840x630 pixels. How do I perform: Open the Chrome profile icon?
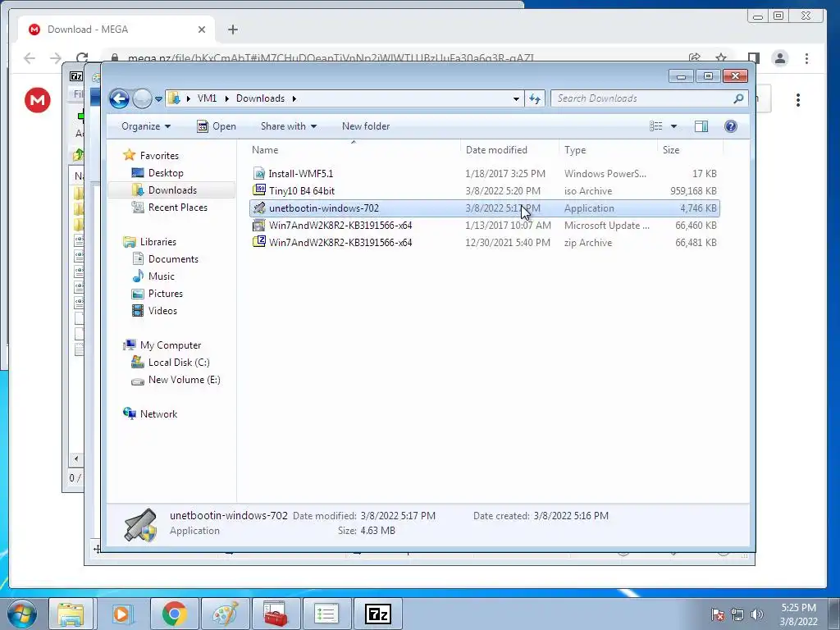coord(780,58)
